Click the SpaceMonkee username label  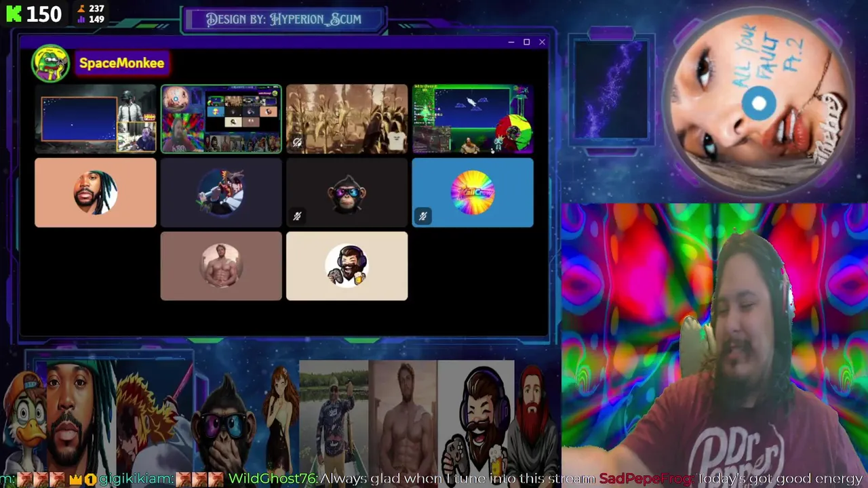(121, 63)
